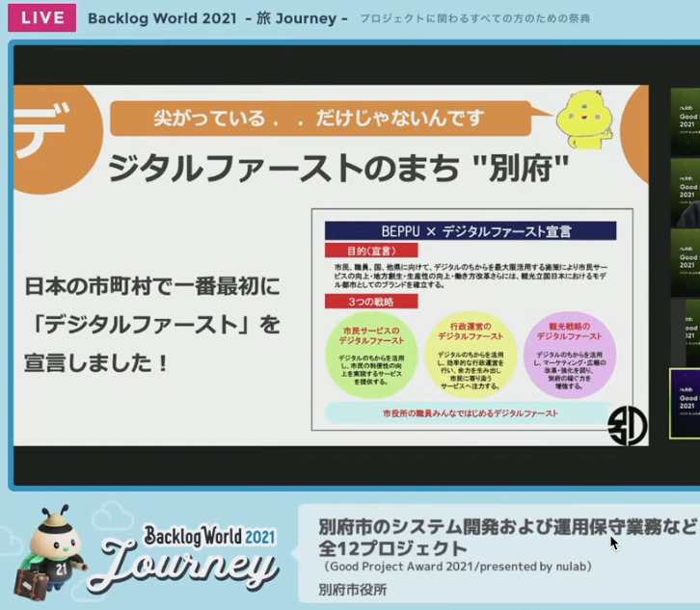The image size is (700, 610).
Task: Click the session title 別府市のシステム開発および運用保守業務など
Action: 507,527
